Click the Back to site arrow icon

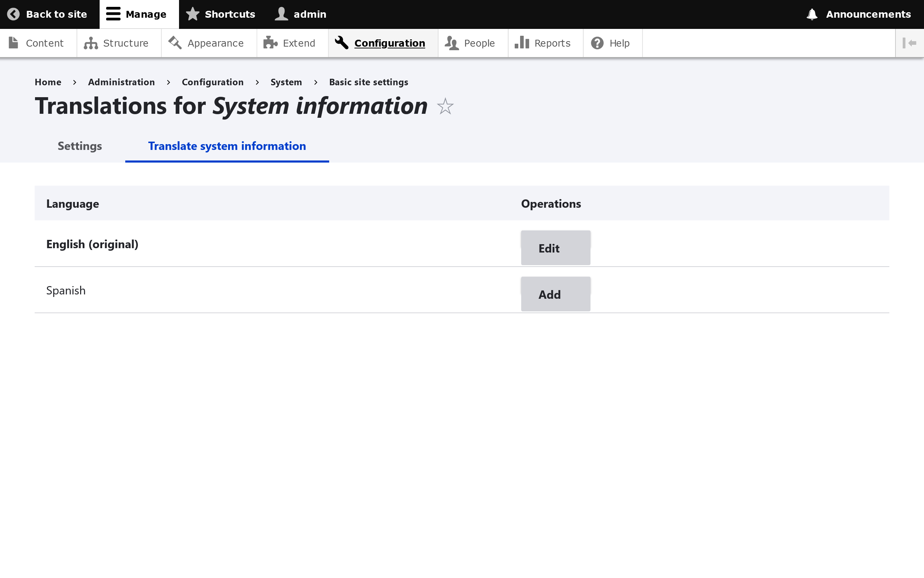(x=13, y=14)
